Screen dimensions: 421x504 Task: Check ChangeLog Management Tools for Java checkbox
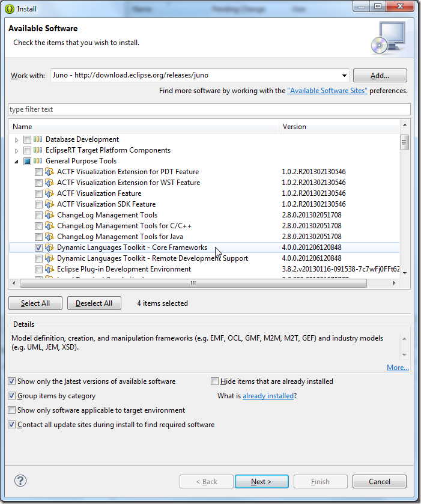pos(38,237)
